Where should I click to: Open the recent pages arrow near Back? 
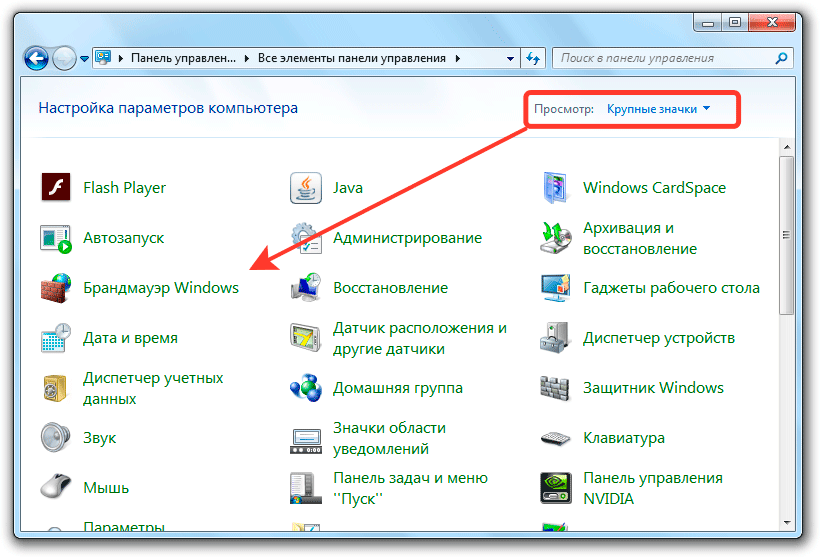84,59
